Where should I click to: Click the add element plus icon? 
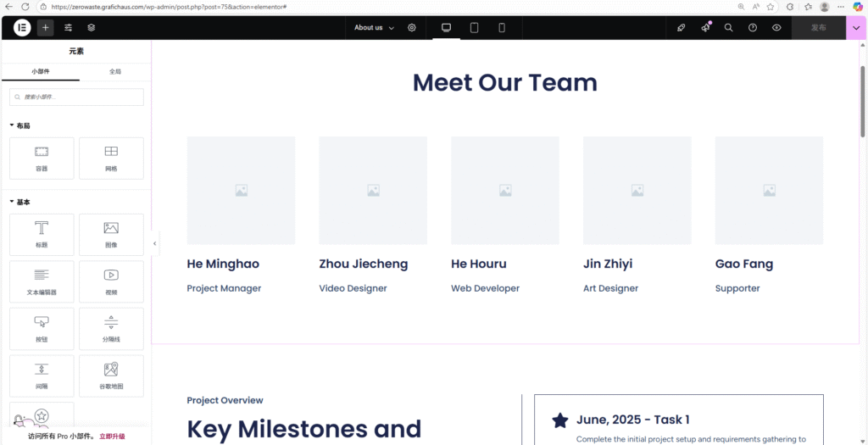point(45,27)
